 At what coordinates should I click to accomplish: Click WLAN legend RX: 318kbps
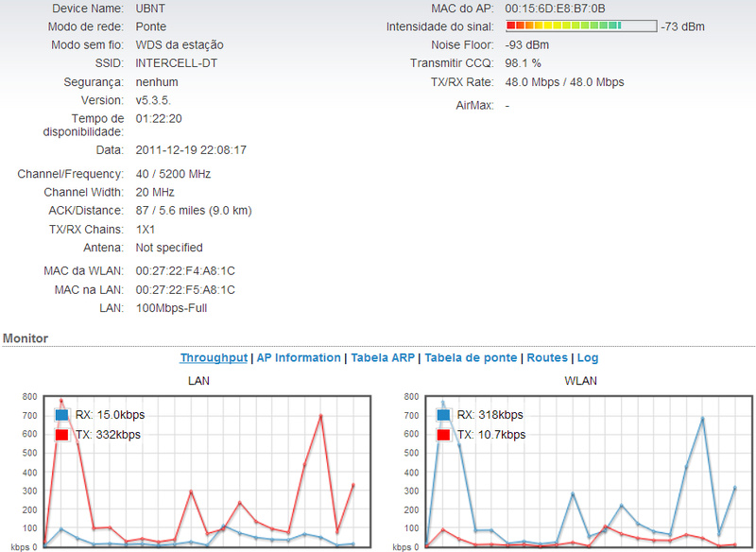point(490,415)
